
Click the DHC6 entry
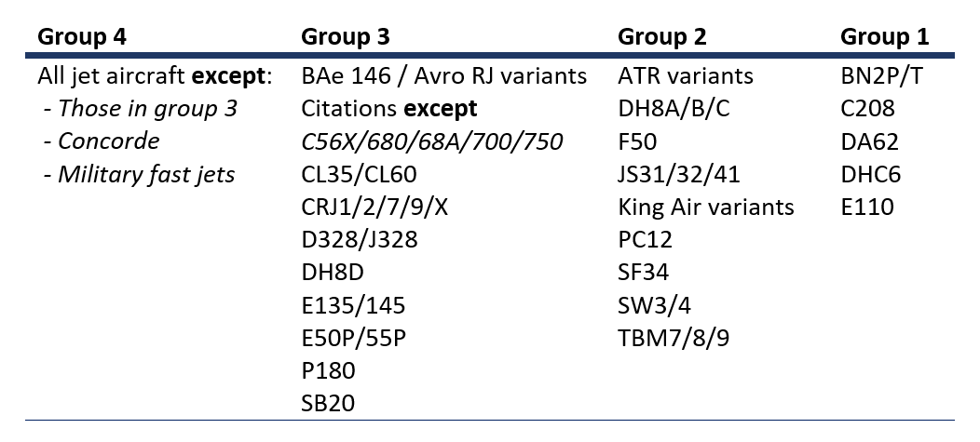click(x=871, y=174)
